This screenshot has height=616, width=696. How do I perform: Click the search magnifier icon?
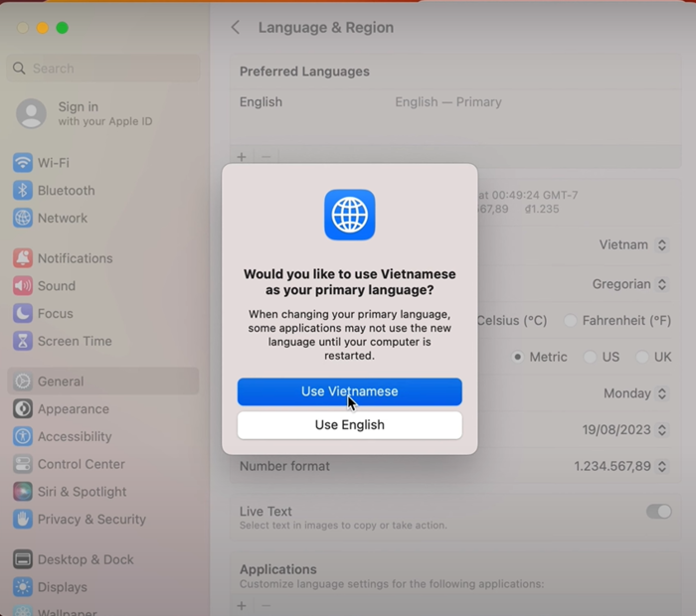(19, 69)
